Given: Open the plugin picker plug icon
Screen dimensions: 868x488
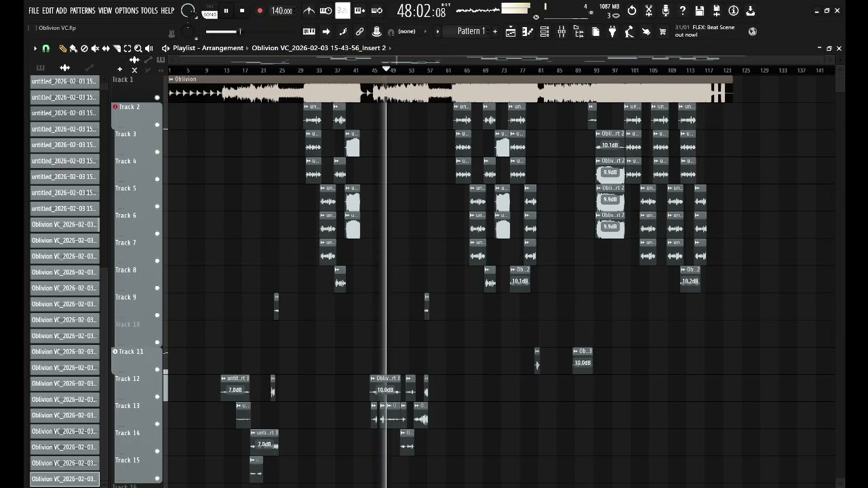Looking at the screenshot, I should [x=612, y=32].
